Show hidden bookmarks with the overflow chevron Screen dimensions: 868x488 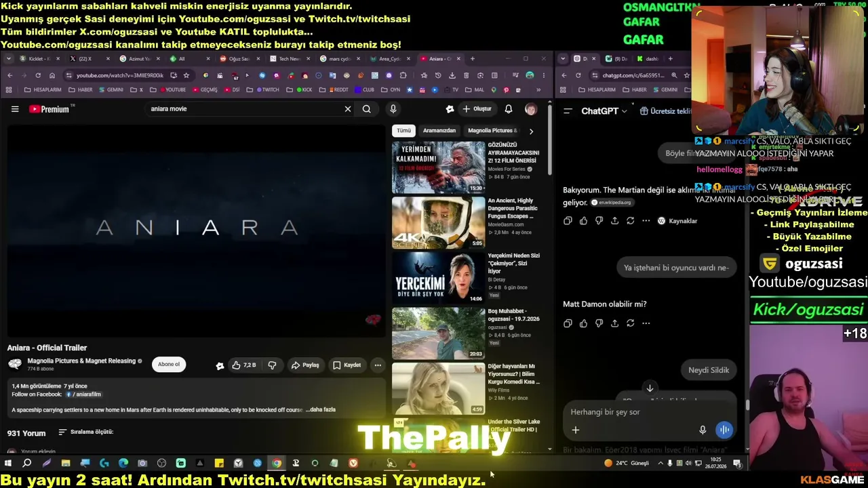(x=538, y=89)
